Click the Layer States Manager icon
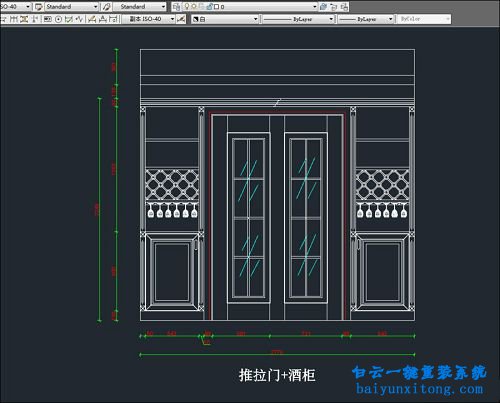The height and width of the screenshot is (403, 500). click(x=344, y=7)
